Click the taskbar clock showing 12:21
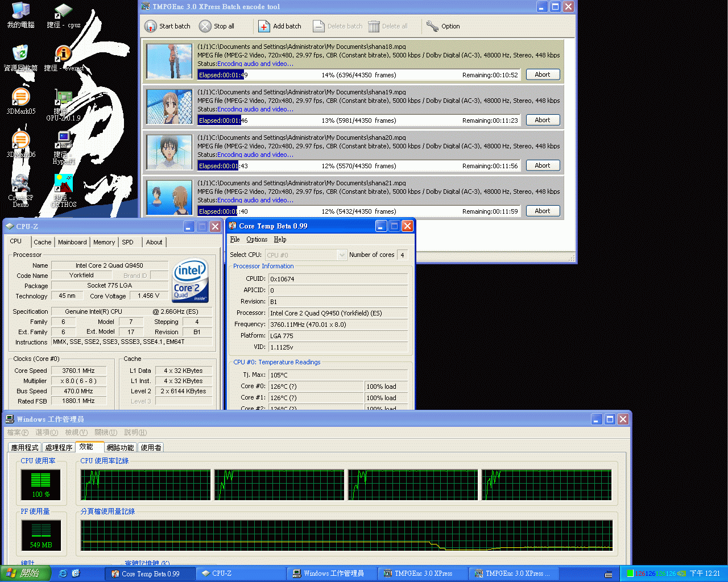This screenshot has width=728, height=582. (x=705, y=573)
